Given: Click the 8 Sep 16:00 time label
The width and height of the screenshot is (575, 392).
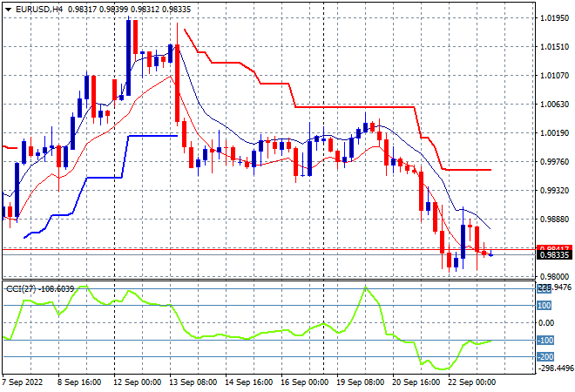Looking at the screenshot, I should (x=79, y=382).
